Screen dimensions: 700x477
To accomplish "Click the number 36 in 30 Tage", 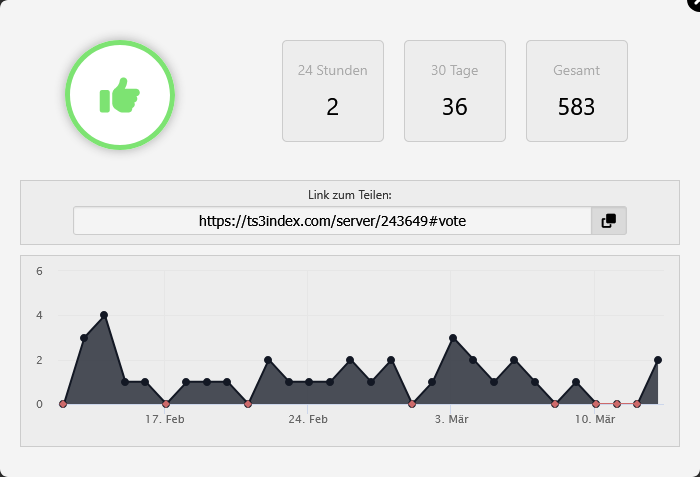I will (x=454, y=107).
